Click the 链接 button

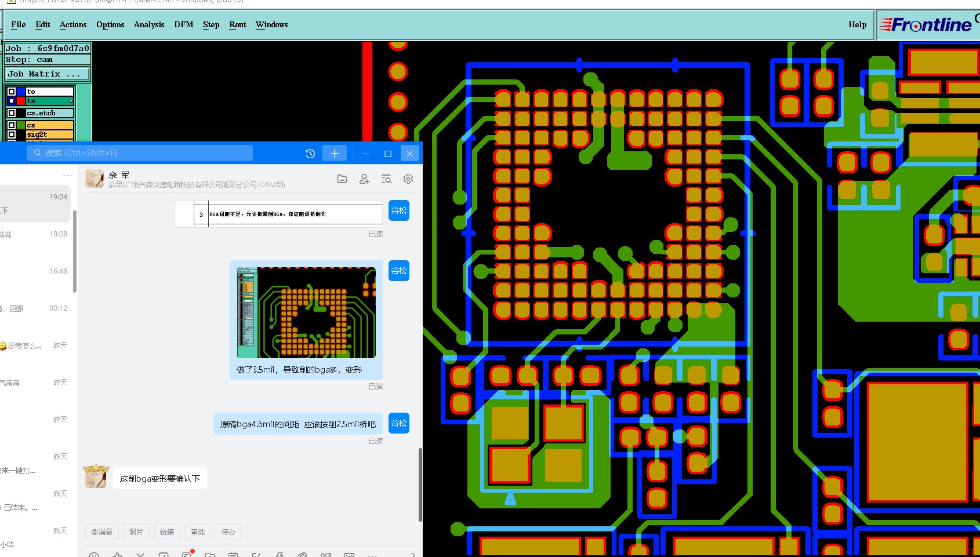[167, 531]
